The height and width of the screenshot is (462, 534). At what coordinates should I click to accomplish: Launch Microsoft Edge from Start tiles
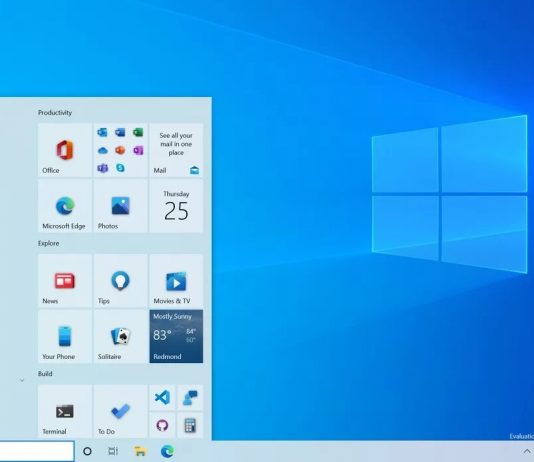tap(65, 206)
